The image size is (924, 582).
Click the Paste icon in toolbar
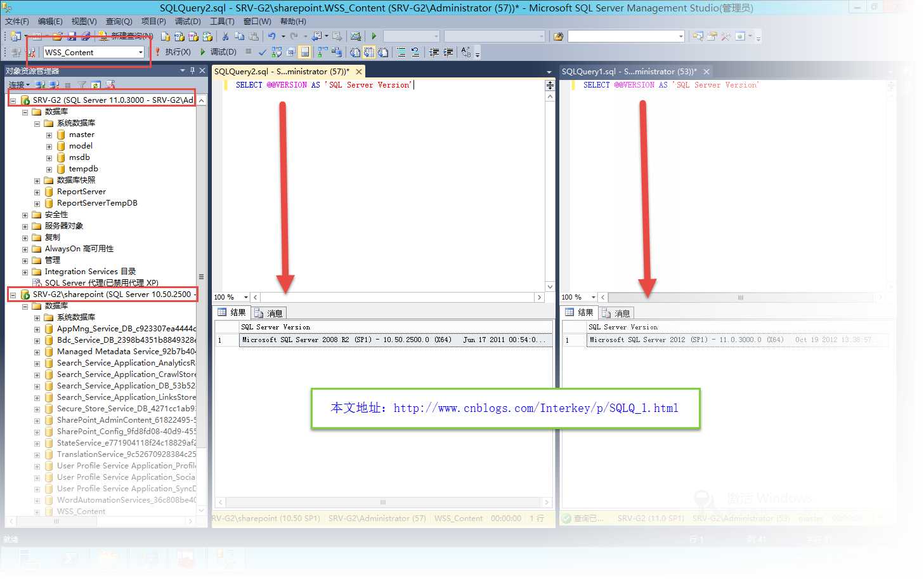(254, 36)
